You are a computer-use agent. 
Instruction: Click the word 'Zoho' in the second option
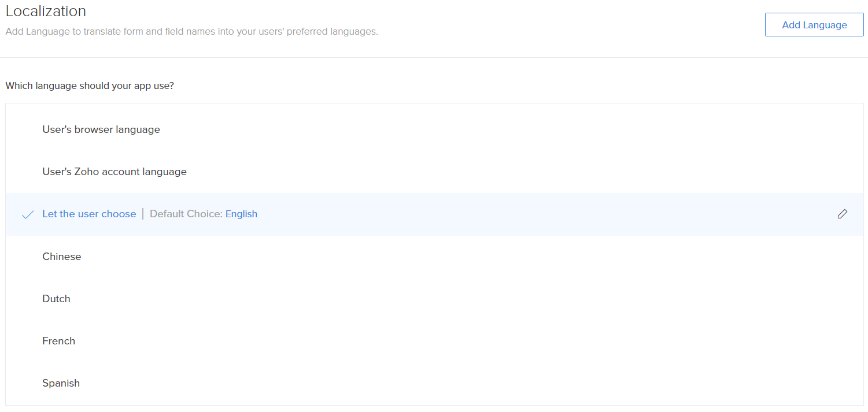point(87,172)
